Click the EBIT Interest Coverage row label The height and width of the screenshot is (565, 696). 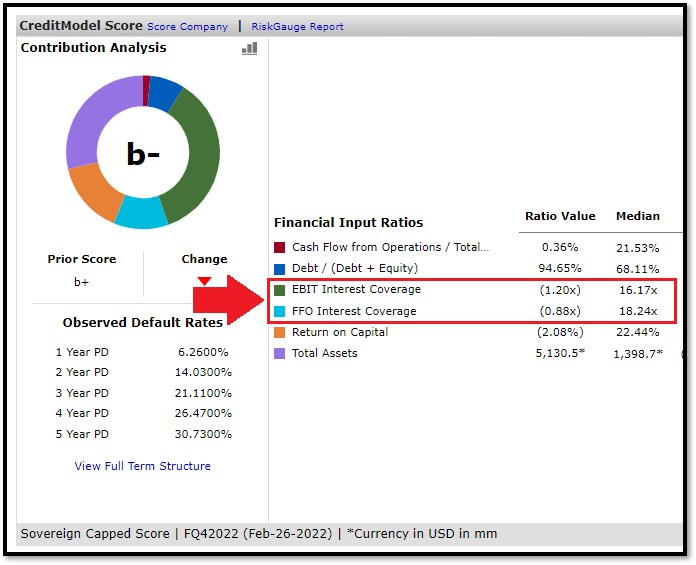356,290
